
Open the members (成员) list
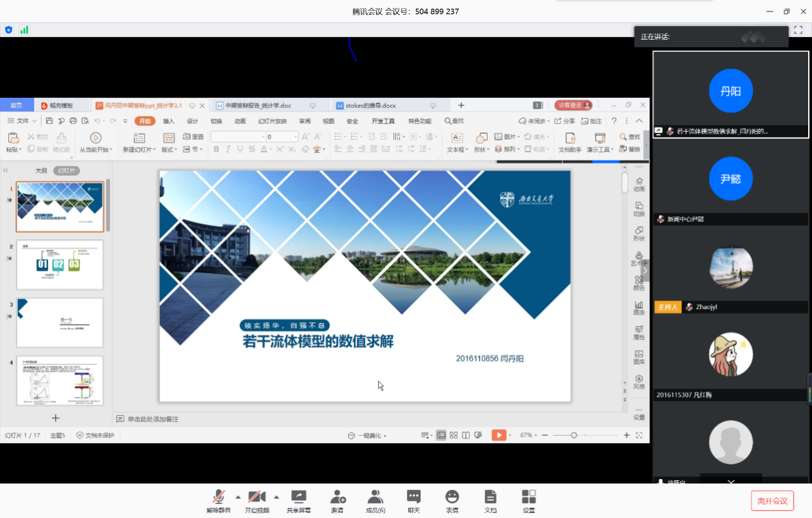click(x=375, y=498)
